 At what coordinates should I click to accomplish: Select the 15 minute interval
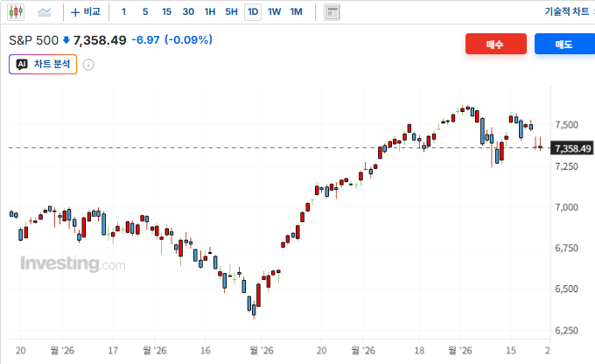pos(166,12)
